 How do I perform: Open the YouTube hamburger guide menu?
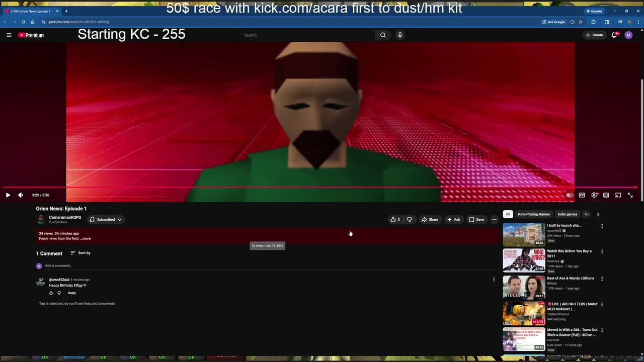(9, 35)
